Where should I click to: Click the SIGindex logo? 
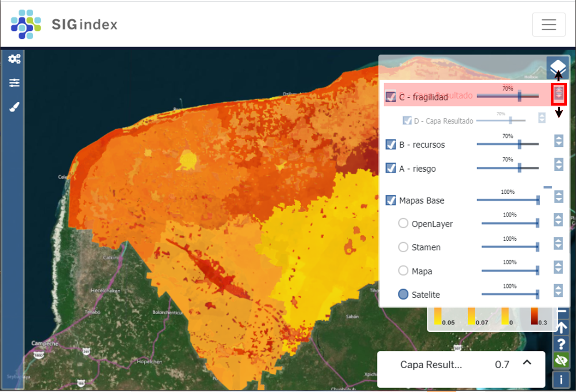point(65,25)
